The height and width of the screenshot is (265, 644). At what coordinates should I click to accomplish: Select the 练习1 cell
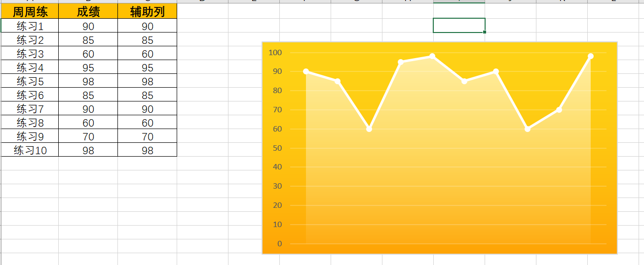pos(30,26)
